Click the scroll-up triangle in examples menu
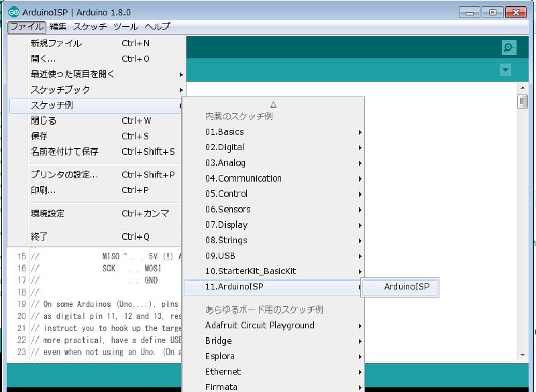The image size is (536, 392). click(x=273, y=105)
